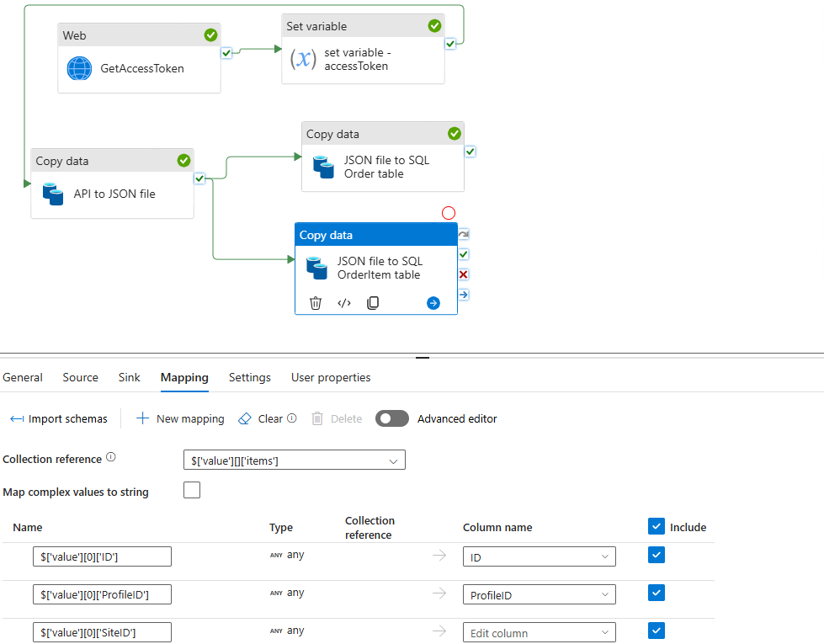
Task: Open the ID column name dropdown
Action: (x=540, y=556)
